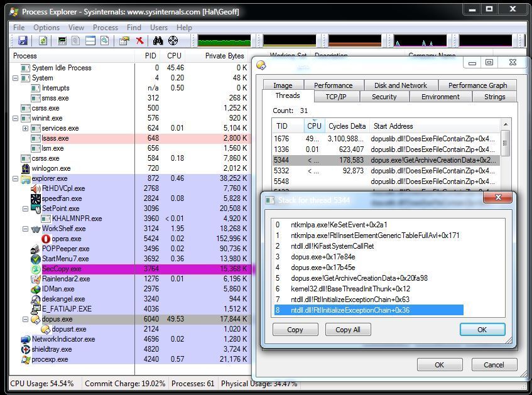Select the SecCopy.exe icon
The image size is (532, 395).
(36, 269)
